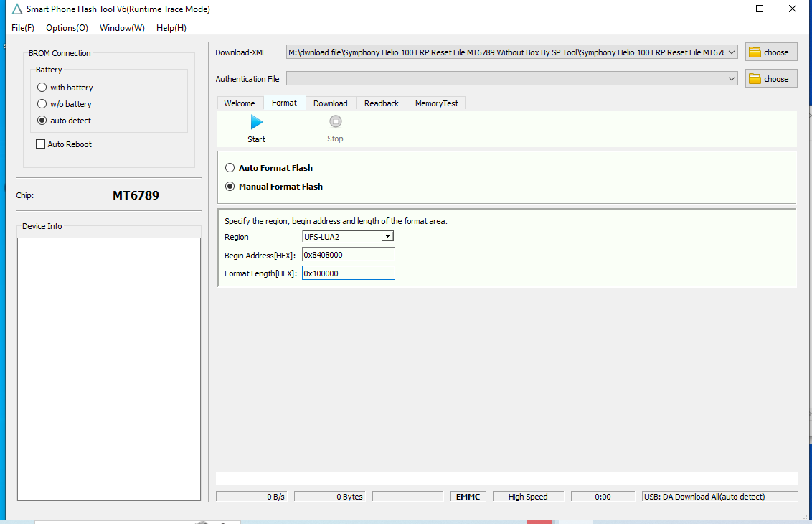Image resolution: width=812 pixels, height=524 pixels.
Task: Select the 'with battery' radio option
Action: [x=42, y=88]
